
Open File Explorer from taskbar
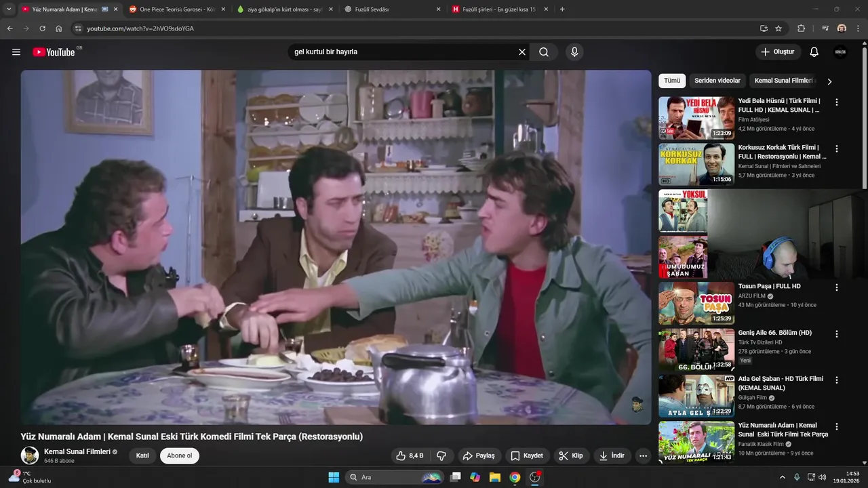[x=495, y=477]
